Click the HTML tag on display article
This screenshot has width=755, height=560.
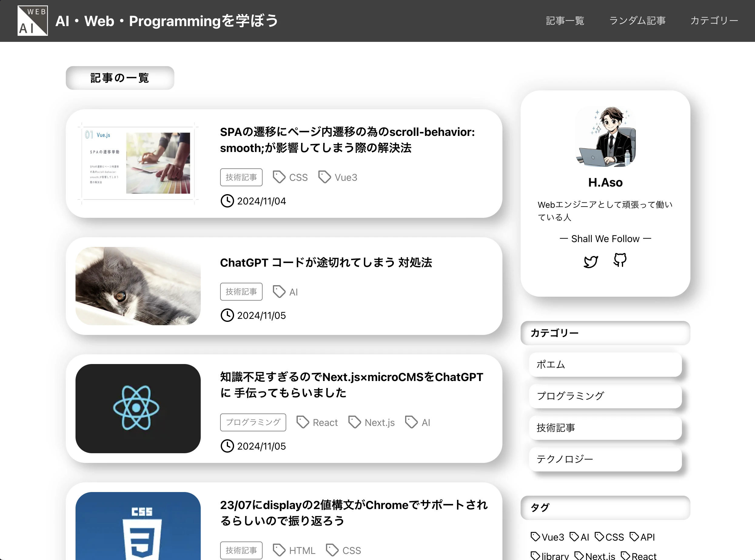tap(294, 550)
